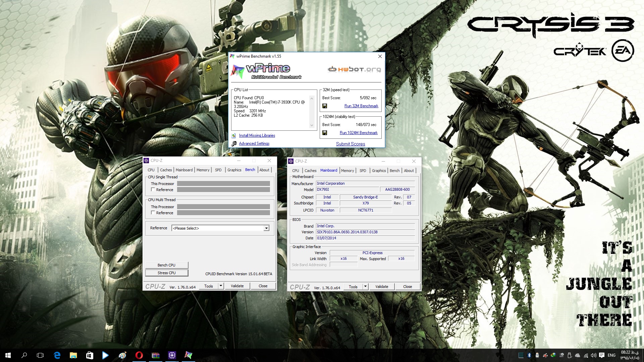Screen dimensions: 644x362
Task: Click the Single Thread This Processor bar
Action: point(223,184)
